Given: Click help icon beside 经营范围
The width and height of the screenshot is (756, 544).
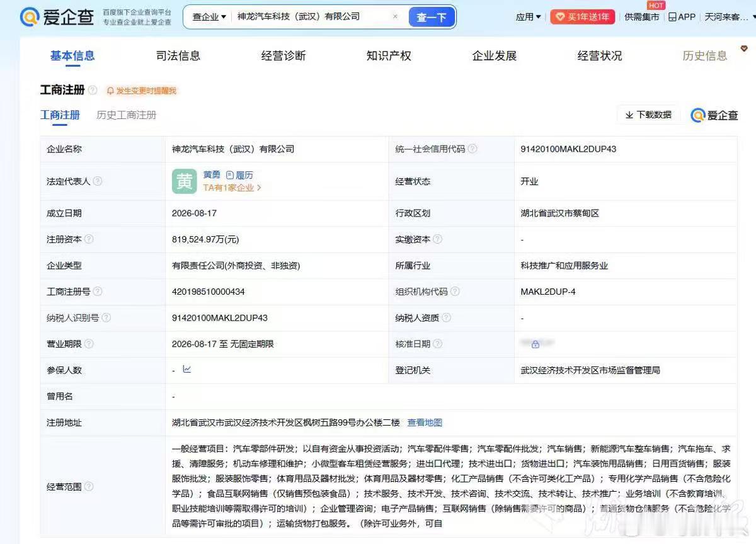Looking at the screenshot, I should click(x=89, y=486).
